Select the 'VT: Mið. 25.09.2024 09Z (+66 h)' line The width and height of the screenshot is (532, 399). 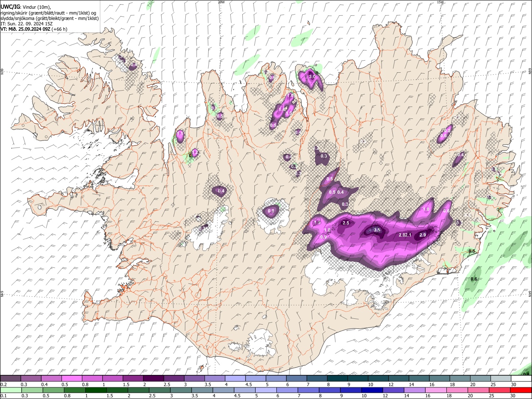(34, 29)
